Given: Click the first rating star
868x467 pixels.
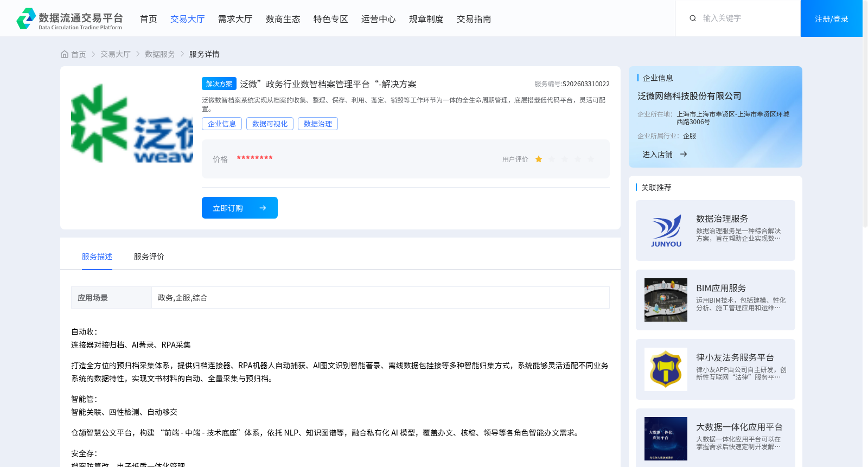Looking at the screenshot, I should (539, 159).
